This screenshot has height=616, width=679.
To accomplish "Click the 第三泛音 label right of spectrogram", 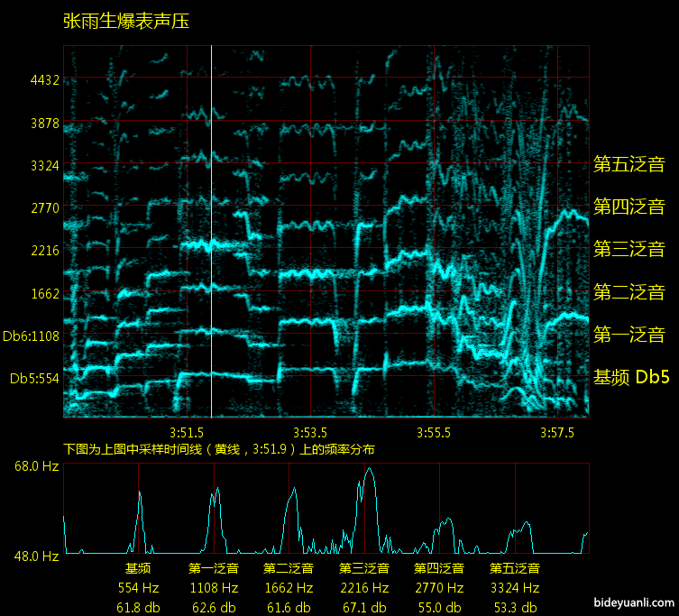I will [629, 249].
